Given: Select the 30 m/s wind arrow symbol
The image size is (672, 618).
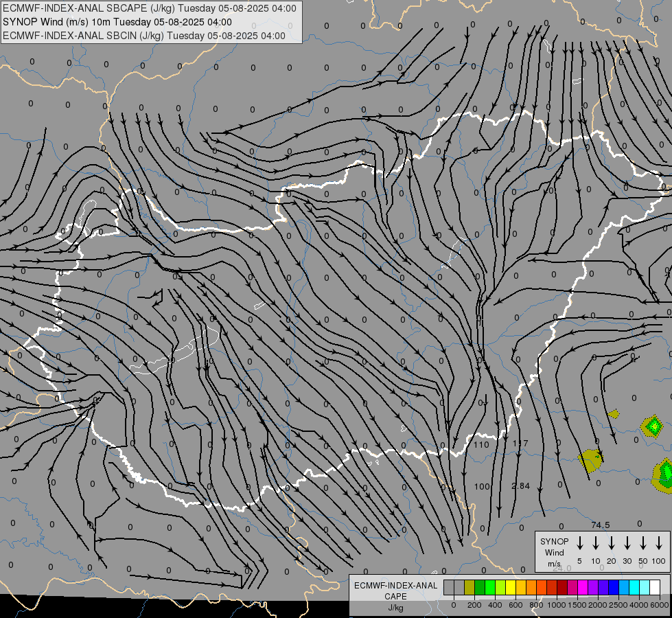Looking at the screenshot, I should click(x=627, y=543).
